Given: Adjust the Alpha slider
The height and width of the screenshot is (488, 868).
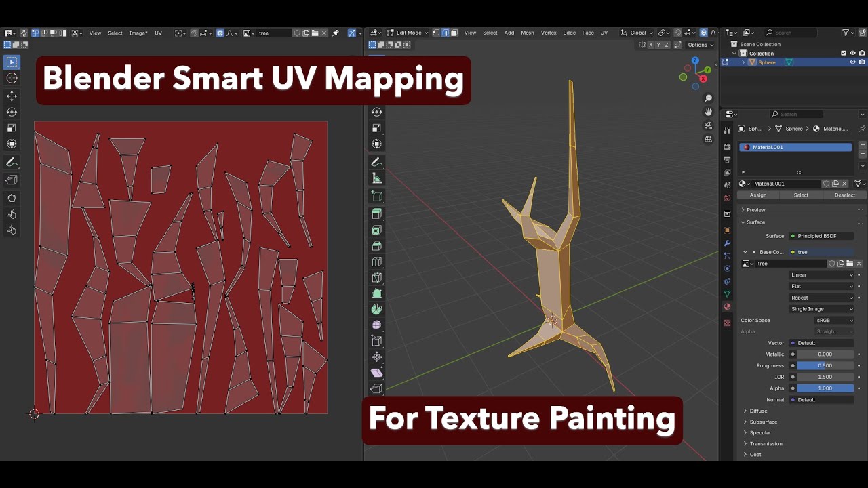Looking at the screenshot, I should point(825,388).
